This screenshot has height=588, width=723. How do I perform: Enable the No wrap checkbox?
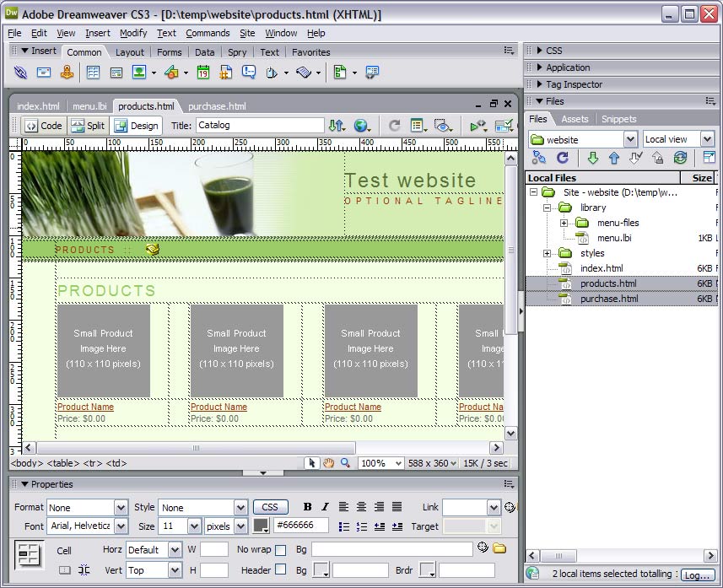(280, 550)
